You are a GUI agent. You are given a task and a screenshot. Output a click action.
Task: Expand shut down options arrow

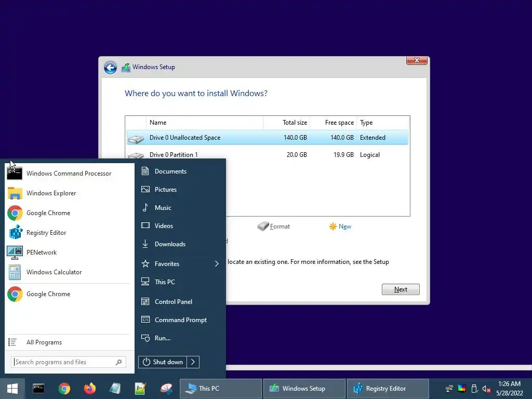193,362
